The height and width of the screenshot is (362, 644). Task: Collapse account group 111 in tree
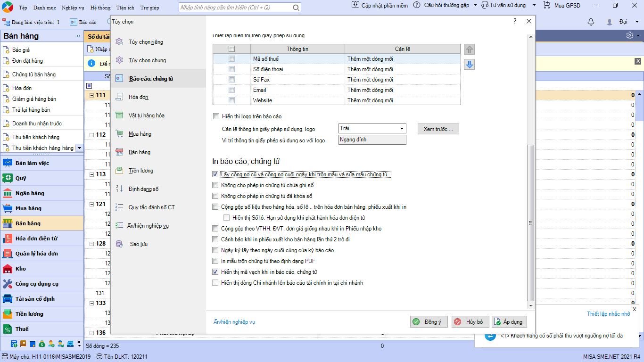coord(91,95)
